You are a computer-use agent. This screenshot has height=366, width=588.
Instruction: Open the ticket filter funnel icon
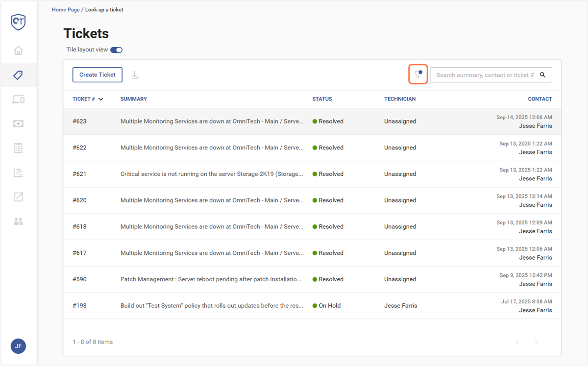pos(418,74)
